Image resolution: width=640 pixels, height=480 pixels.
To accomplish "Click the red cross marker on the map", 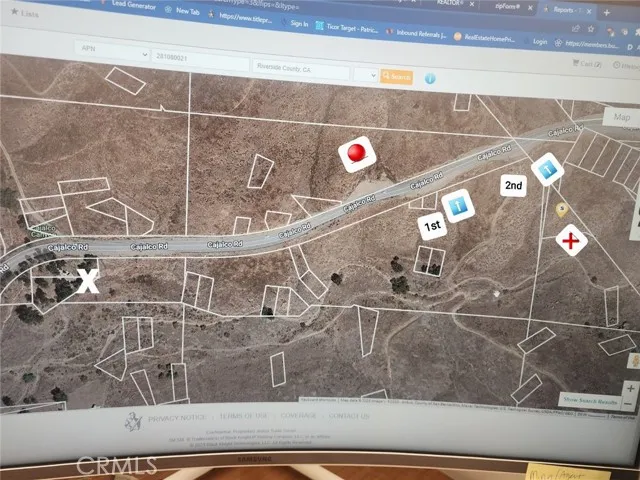I will 571,241.
